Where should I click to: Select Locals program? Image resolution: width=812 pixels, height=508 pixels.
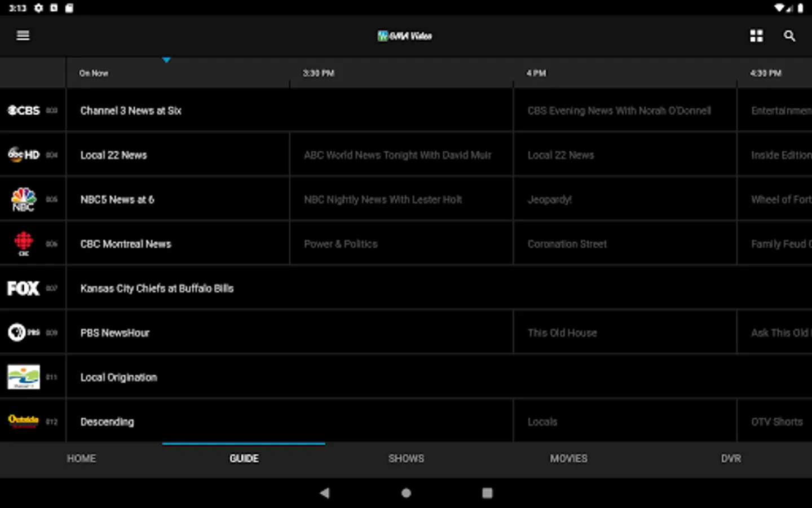(625, 422)
